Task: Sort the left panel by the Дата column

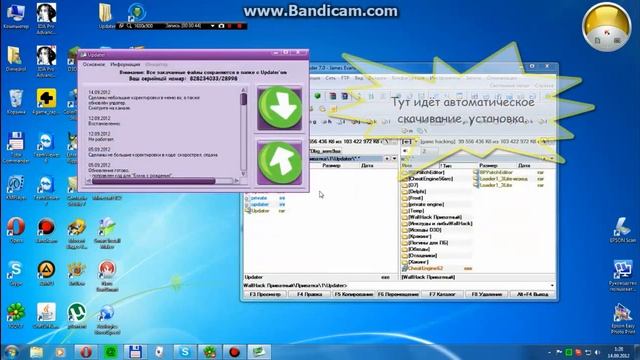Action: click(x=367, y=166)
